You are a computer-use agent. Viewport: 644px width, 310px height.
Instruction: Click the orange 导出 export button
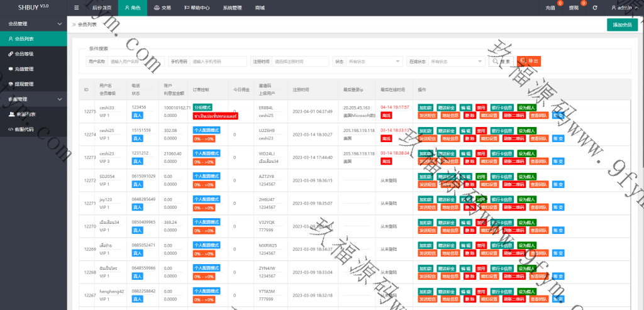point(530,61)
